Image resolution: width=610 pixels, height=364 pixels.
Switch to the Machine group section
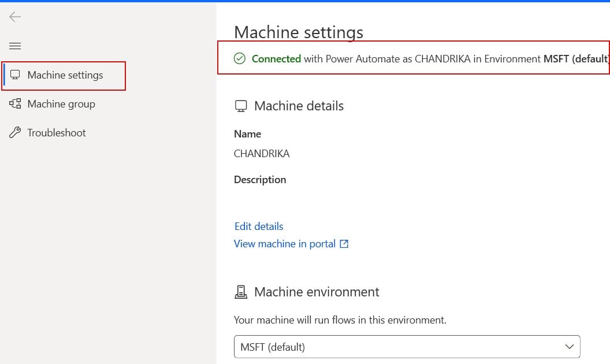(x=61, y=103)
